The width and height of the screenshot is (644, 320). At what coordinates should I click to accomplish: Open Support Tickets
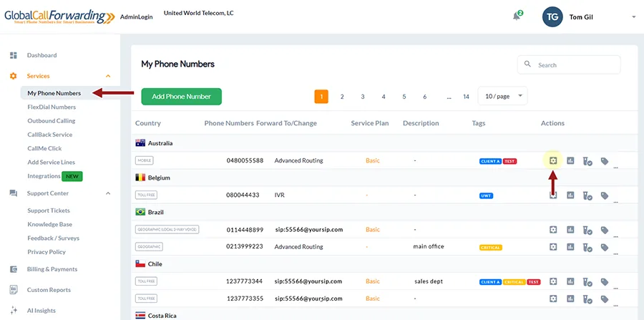coord(49,210)
